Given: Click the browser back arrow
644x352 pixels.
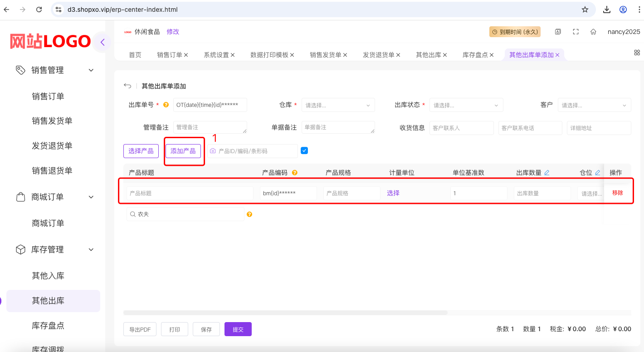Looking at the screenshot, I should click(6, 10).
